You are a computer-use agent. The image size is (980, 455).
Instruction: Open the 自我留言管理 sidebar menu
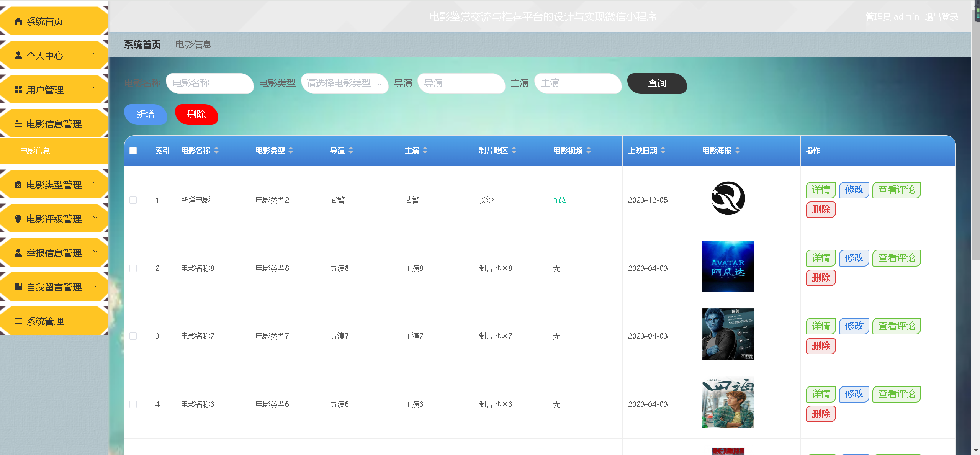tap(54, 287)
